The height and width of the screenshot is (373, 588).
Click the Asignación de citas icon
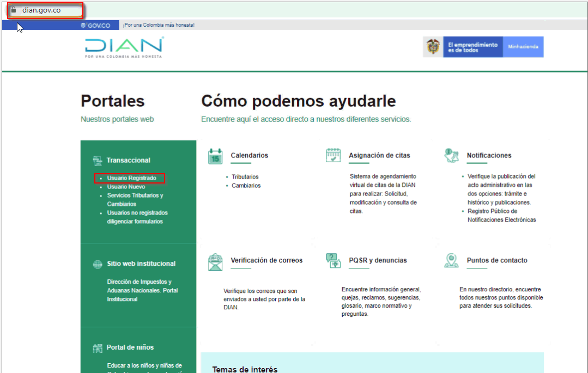pos(333,156)
